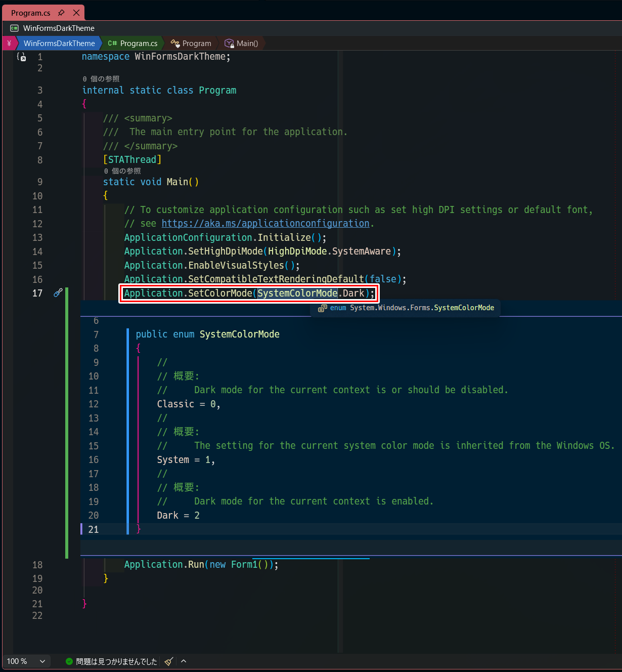Image resolution: width=622 pixels, height=672 pixels.
Task: Click the pin icon on Program.cs tab
Action: pos(61,13)
